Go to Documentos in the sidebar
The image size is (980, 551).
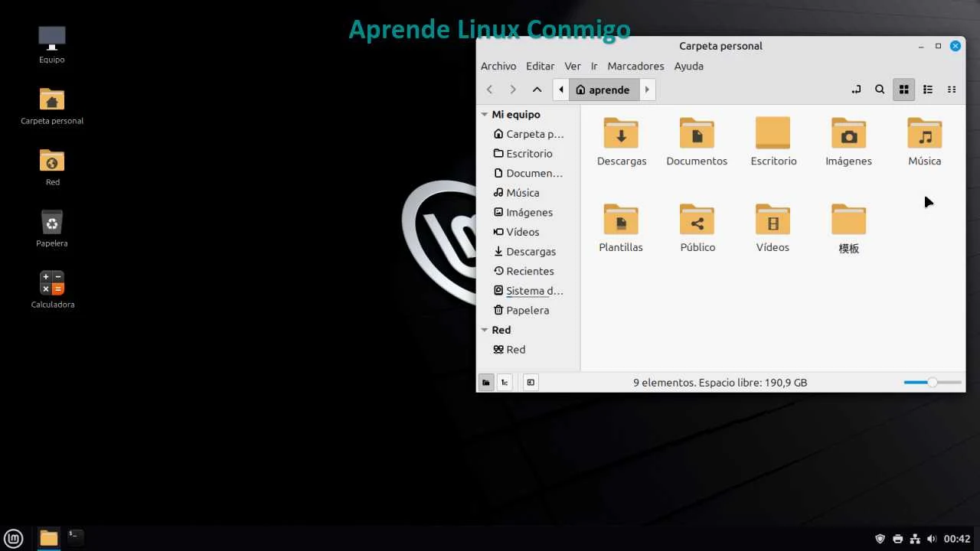point(528,174)
